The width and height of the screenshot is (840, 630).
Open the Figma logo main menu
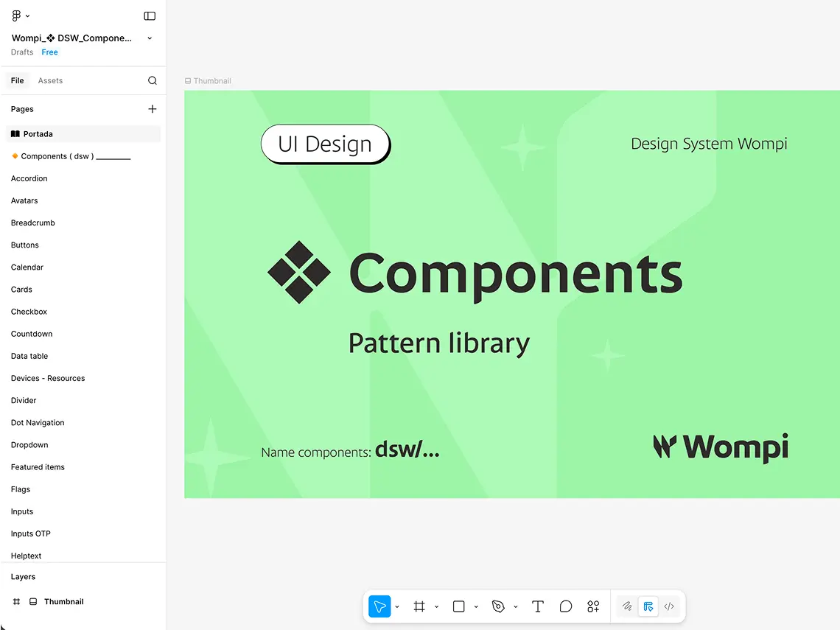point(16,15)
